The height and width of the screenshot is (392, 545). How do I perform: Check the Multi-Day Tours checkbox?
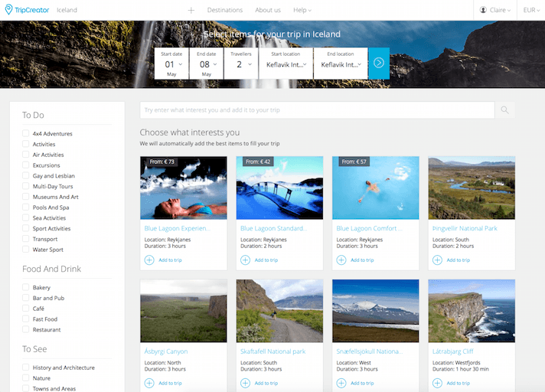point(26,186)
